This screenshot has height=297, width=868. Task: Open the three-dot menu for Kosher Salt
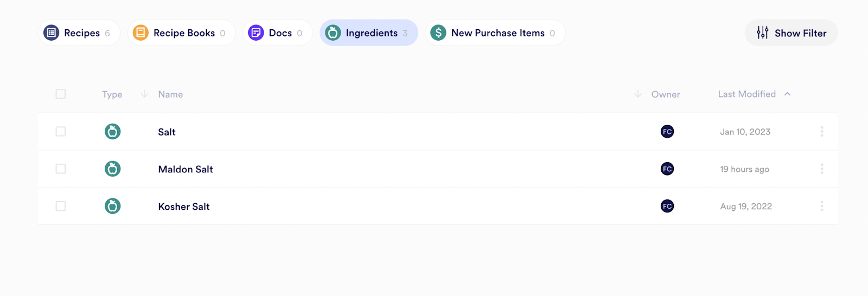[x=821, y=206]
